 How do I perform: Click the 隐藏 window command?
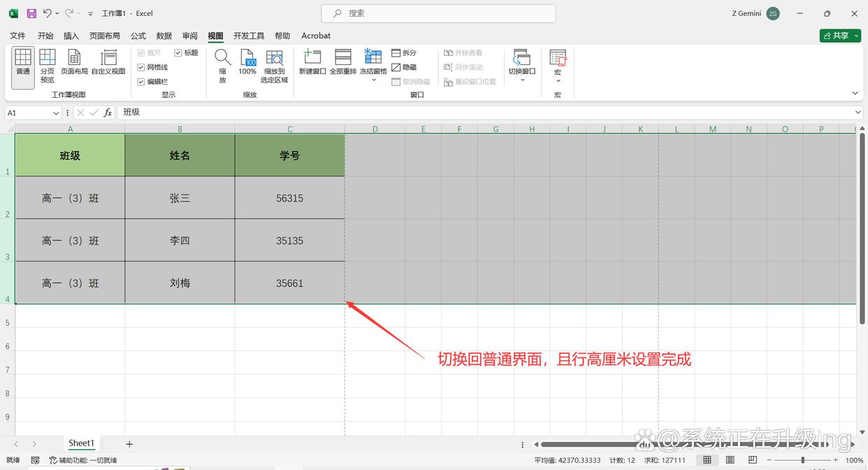pos(404,67)
